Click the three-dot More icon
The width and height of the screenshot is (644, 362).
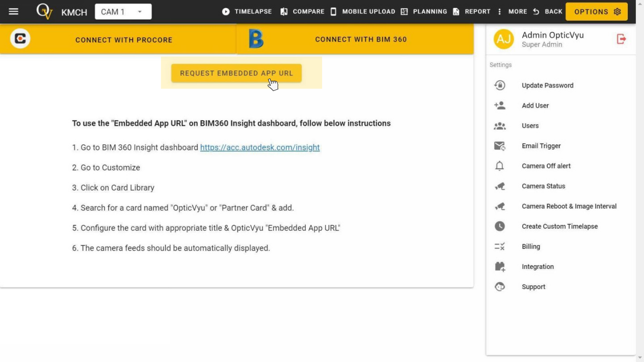[x=500, y=12]
